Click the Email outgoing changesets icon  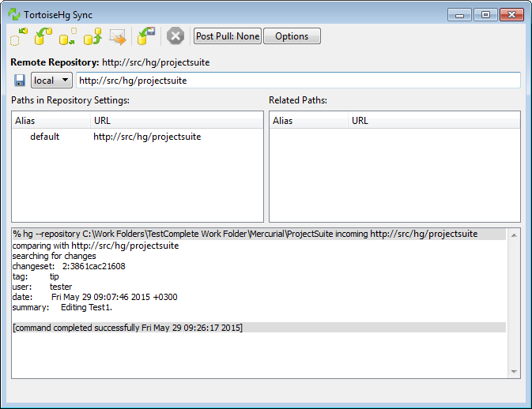click(x=118, y=36)
